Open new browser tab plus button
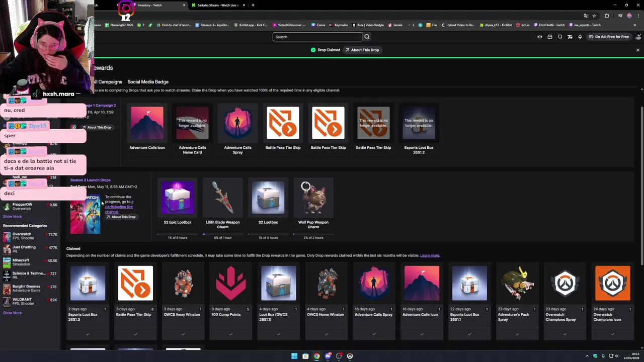This screenshot has width=644, height=362. [253, 5]
